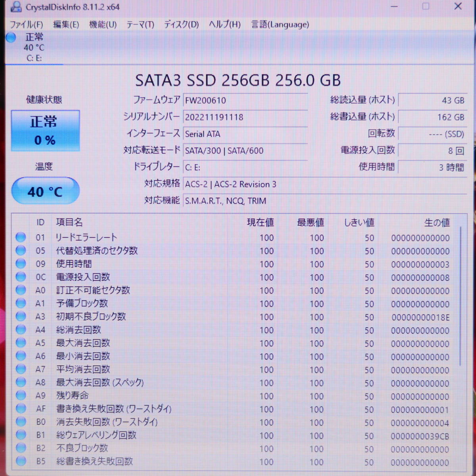Open the ディスク(D) menu
This screenshot has width=476, height=476.
click(181, 25)
